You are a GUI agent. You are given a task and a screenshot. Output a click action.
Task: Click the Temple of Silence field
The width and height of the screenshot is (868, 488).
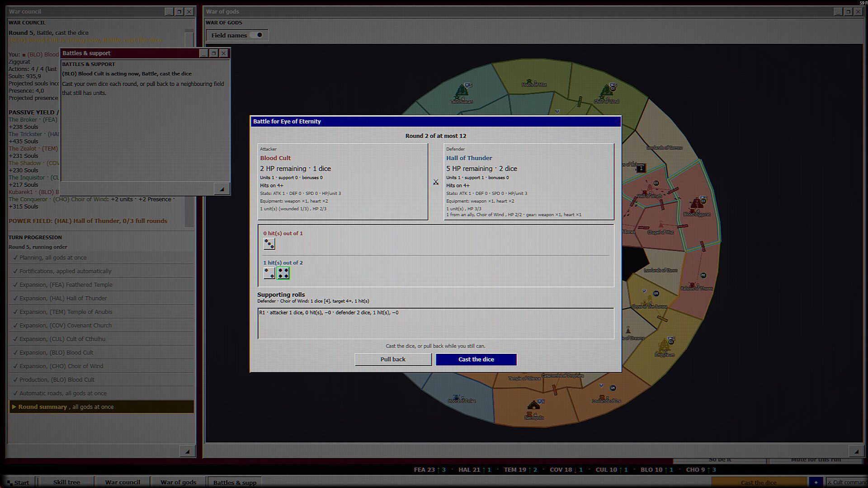524,379
